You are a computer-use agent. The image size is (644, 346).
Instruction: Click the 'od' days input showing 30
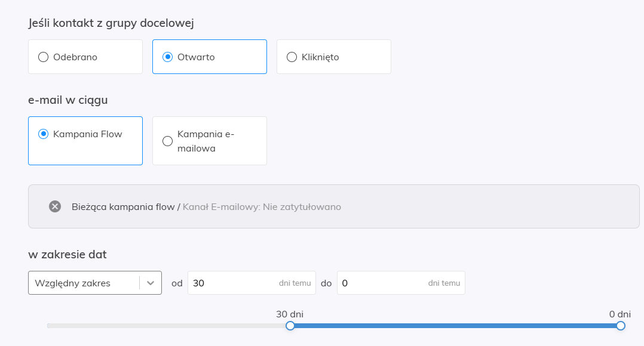tap(233, 283)
